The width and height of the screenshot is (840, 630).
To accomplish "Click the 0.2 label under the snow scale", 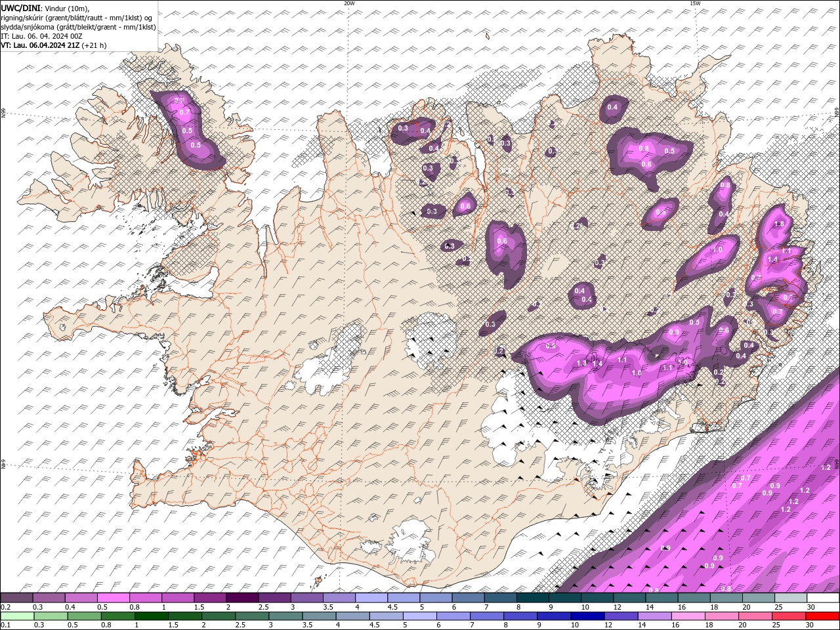I will 5,607.
